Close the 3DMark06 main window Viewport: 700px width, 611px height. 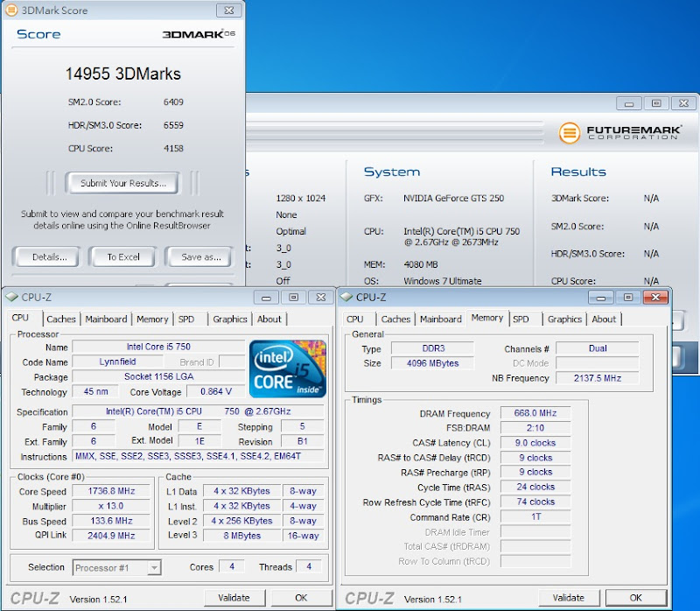pyautogui.click(x=683, y=103)
